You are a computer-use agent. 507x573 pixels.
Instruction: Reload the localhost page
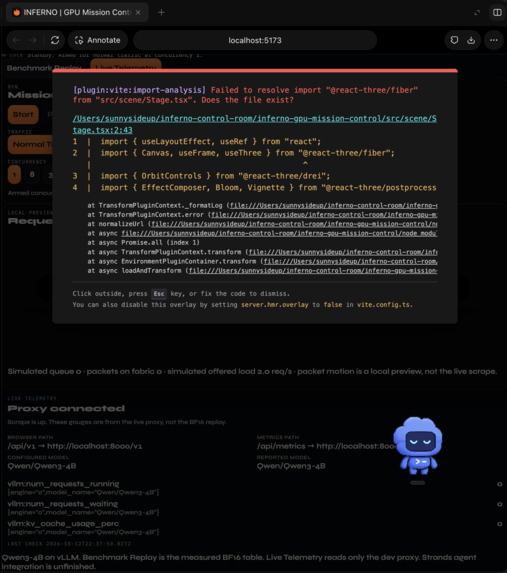coord(55,40)
